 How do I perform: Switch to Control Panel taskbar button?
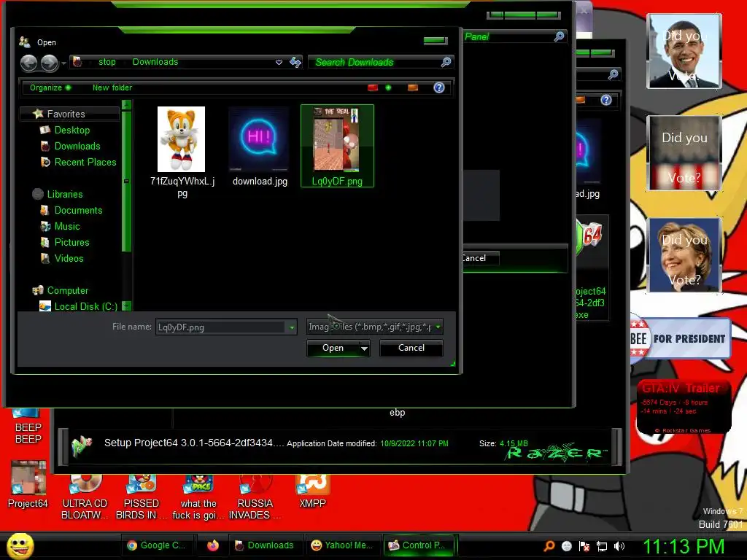point(419,545)
